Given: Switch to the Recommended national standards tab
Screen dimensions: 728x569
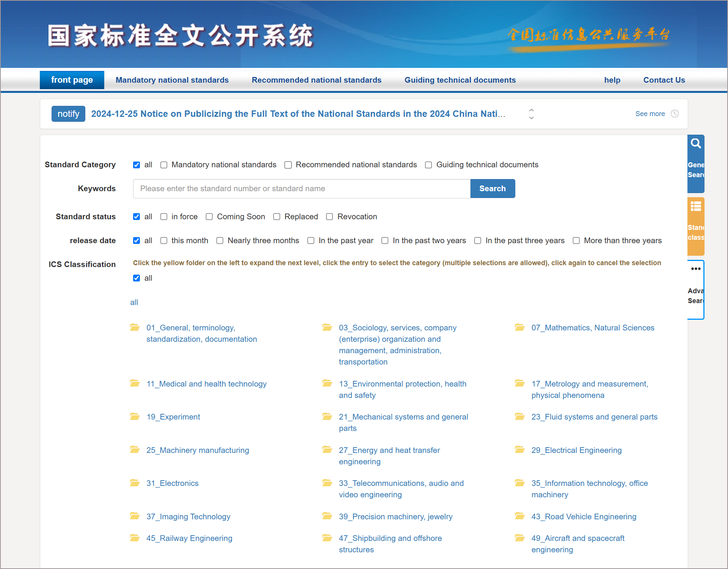Looking at the screenshot, I should coord(317,80).
